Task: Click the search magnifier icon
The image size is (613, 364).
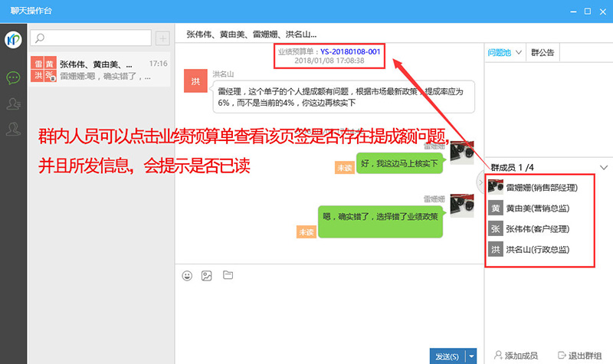Action: tap(40, 38)
